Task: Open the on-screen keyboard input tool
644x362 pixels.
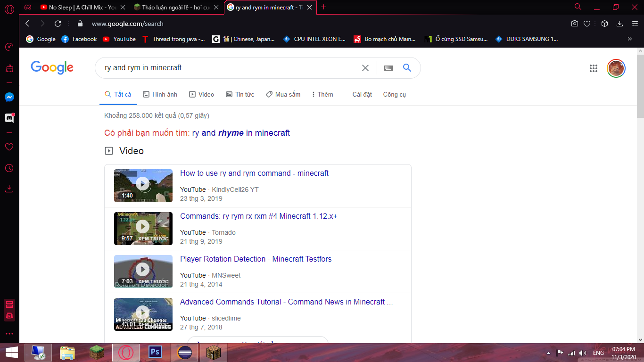Action: 388,68
